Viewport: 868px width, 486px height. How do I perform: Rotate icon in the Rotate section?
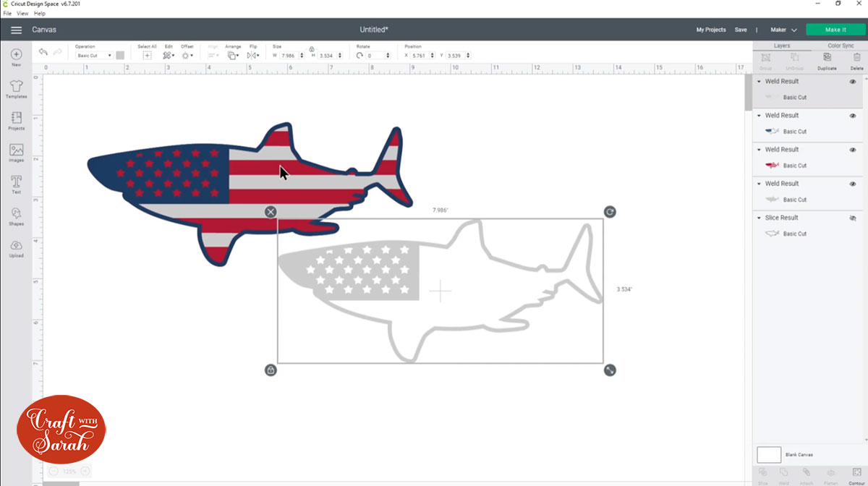click(x=360, y=56)
